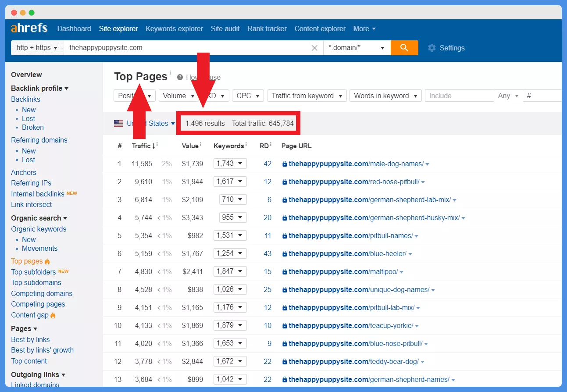
Task: Open Anchors in sidebar
Action: (x=24, y=172)
